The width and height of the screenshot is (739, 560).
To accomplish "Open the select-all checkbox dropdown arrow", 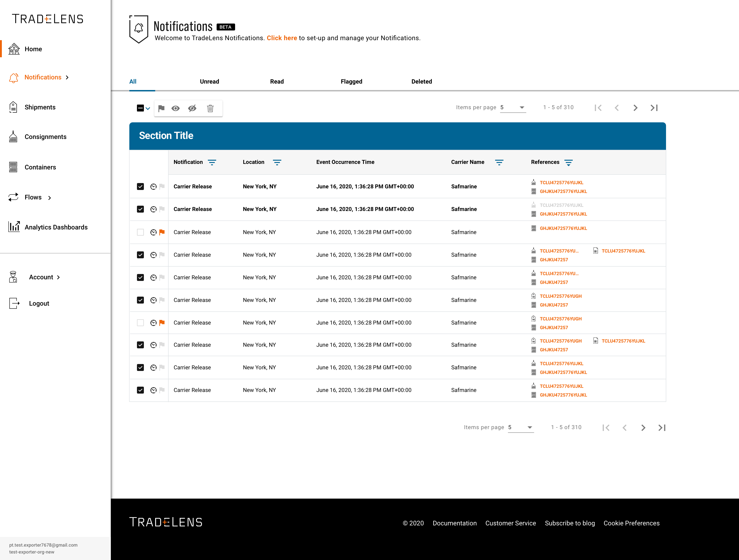I will pos(148,108).
